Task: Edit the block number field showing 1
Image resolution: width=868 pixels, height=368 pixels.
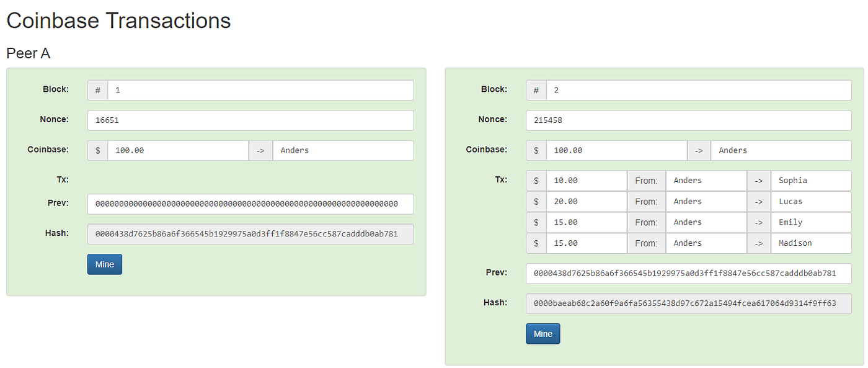Action: tap(260, 90)
